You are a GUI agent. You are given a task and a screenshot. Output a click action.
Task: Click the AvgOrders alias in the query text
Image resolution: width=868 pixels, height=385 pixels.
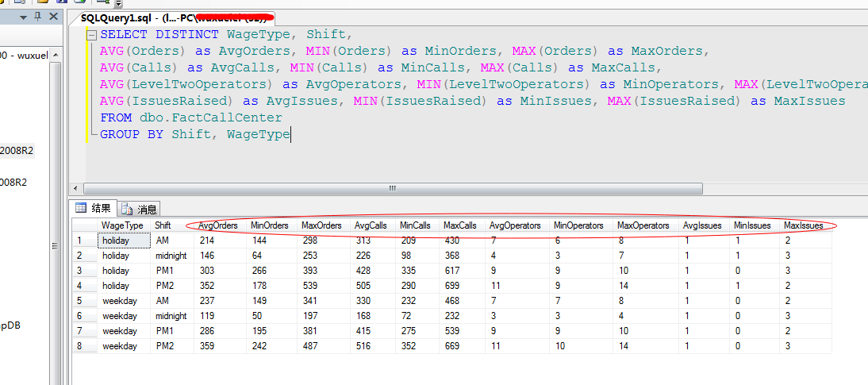[255, 51]
